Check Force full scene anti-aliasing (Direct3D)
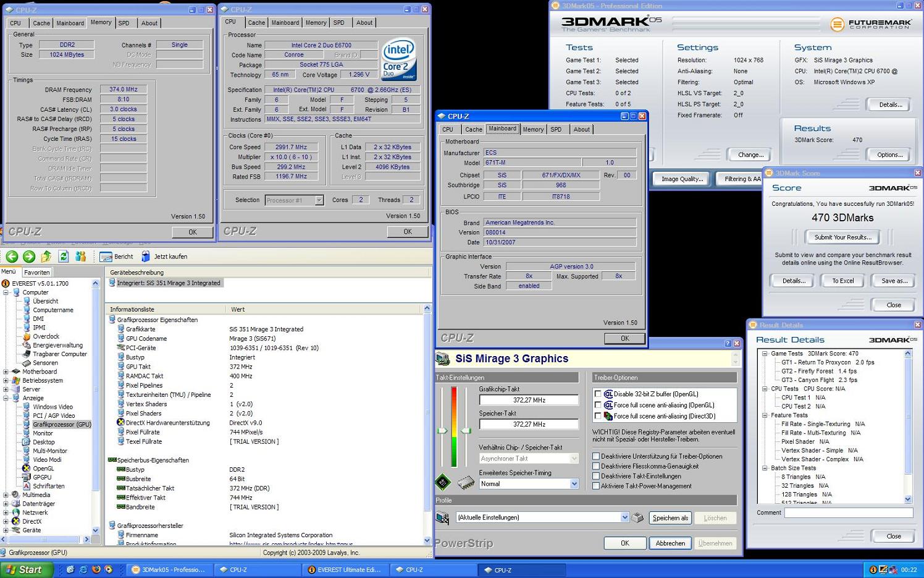This screenshot has height=578, width=924. click(597, 416)
